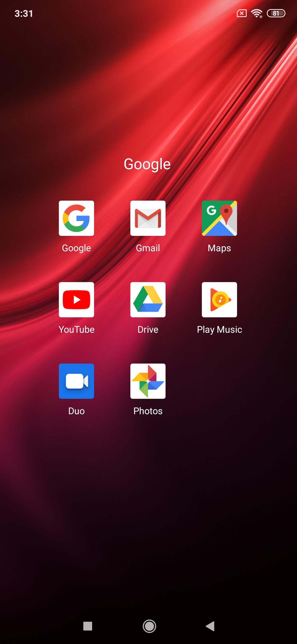The image size is (297, 644).
Task: Tap the battery 81 indicator
Action: [276, 13]
